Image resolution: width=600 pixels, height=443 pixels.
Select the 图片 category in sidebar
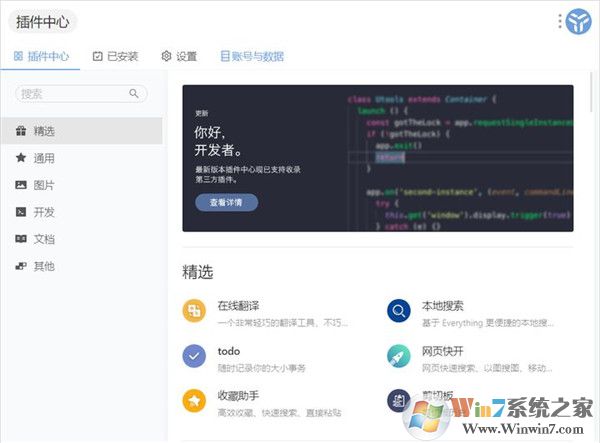(x=81, y=185)
